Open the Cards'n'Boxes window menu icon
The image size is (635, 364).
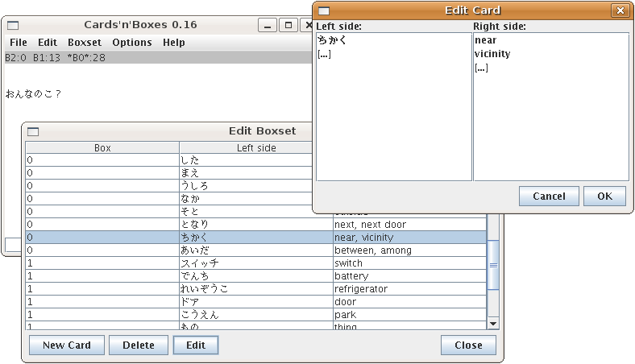[x=13, y=26]
